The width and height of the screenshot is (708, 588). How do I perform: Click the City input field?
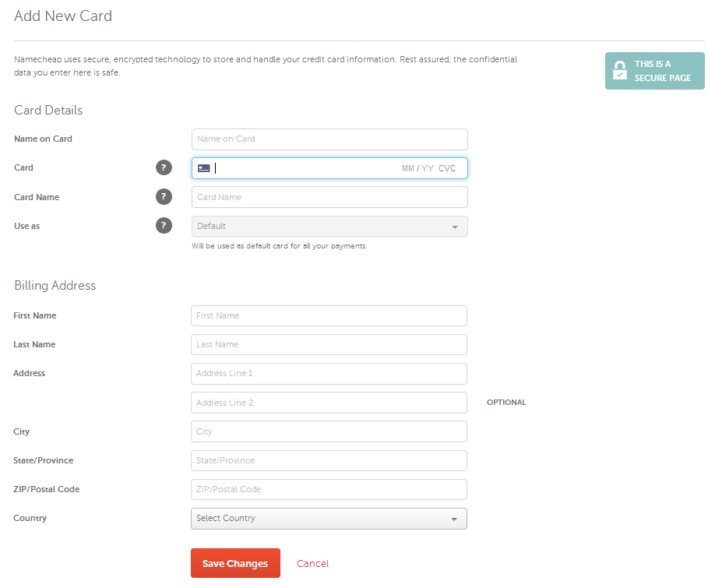329,431
